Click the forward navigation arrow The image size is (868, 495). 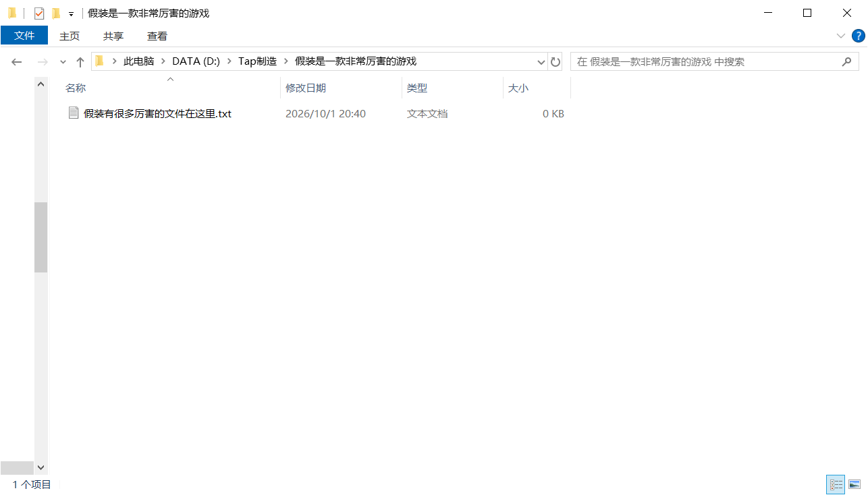(x=42, y=62)
